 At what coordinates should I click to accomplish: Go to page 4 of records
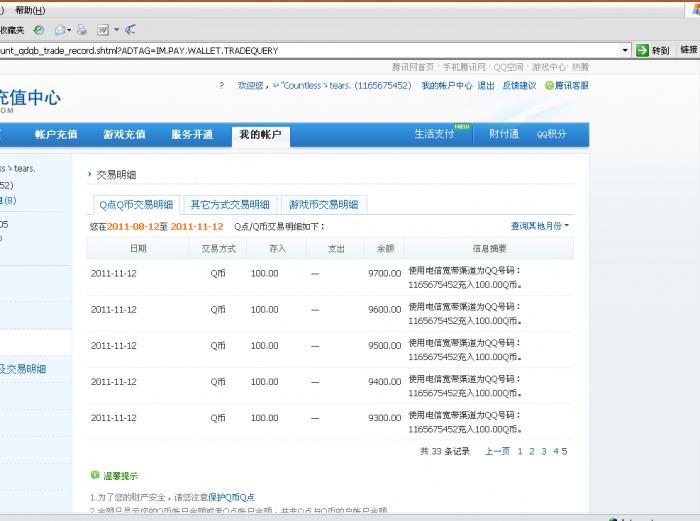click(x=556, y=451)
